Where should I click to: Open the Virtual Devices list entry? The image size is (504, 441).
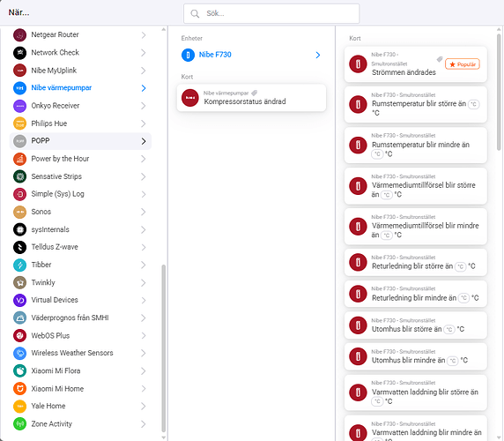80,300
